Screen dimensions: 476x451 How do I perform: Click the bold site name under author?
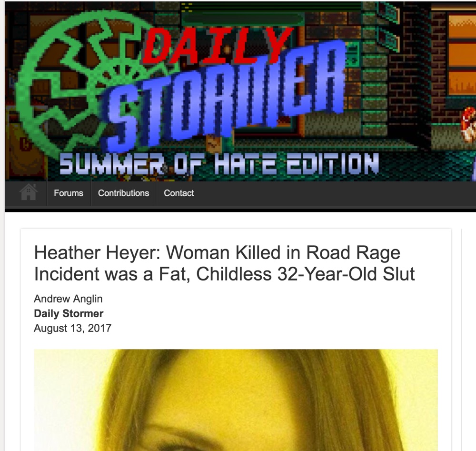69,313
